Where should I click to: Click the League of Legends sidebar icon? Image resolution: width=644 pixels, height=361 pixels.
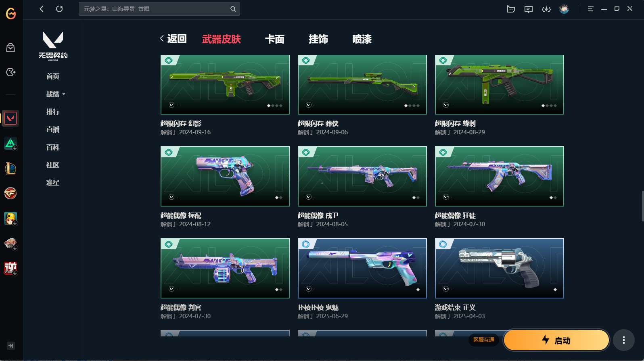pos(10,168)
